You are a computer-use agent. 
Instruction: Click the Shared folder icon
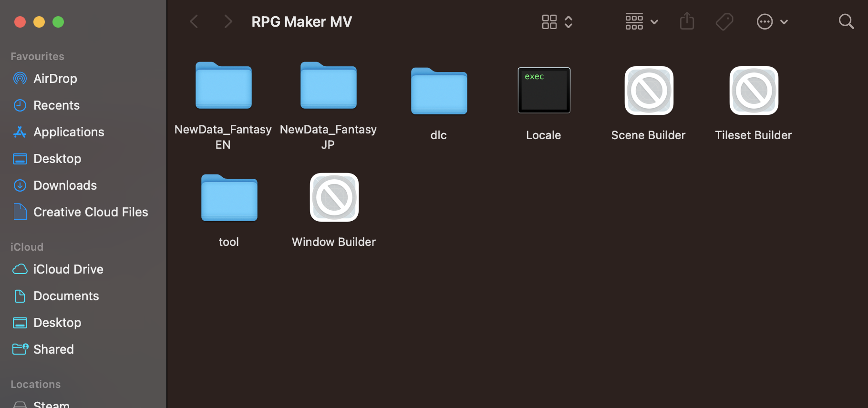tap(20, 349)
